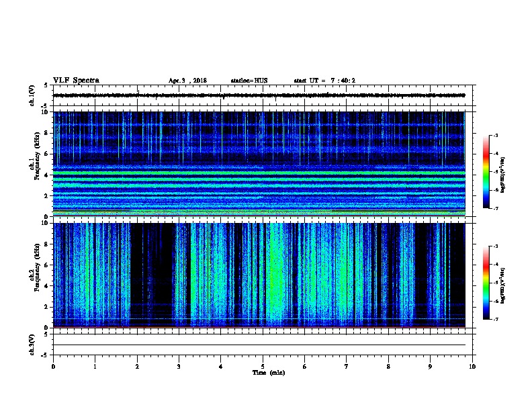Click the ch.2 "Frequency (kHz)" axis label

38,267
